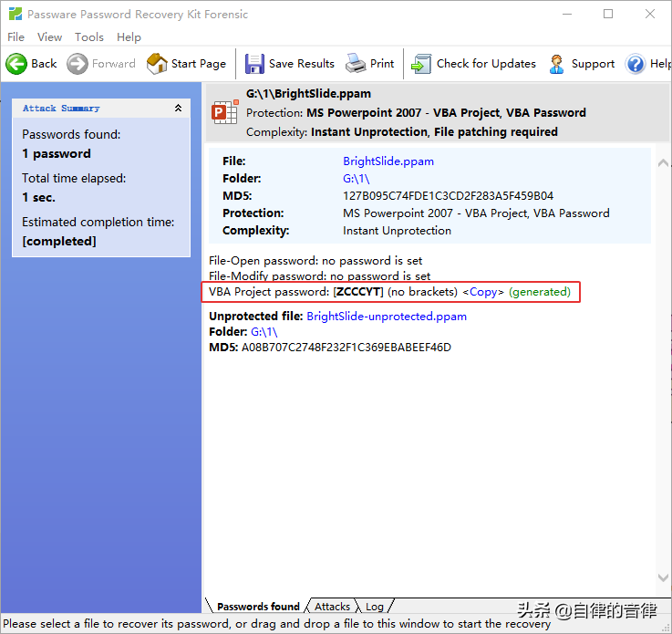Click the MD5 value 127B095C74FDE1C3CD2F283A5F459B04
Viewport: 672px width, 634px height.
tap(448, 196)
